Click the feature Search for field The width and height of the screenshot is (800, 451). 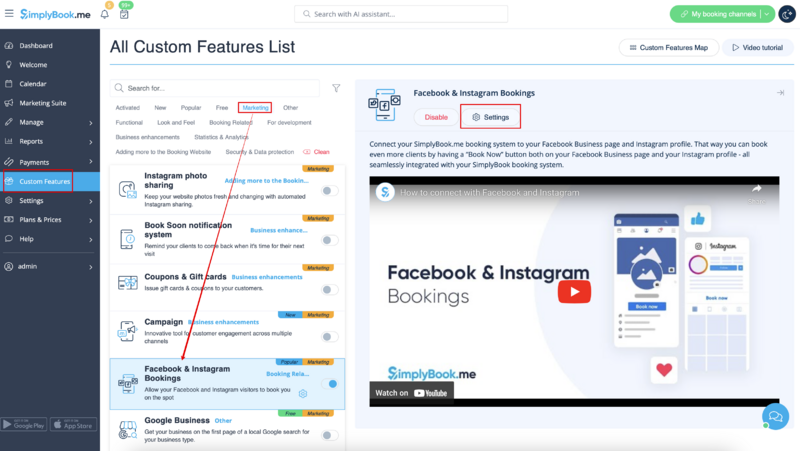(215, 88)
